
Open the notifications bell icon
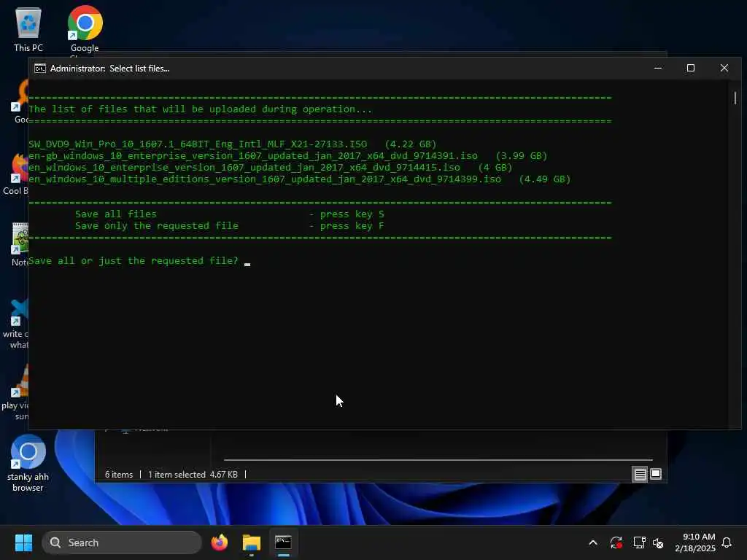727,542
